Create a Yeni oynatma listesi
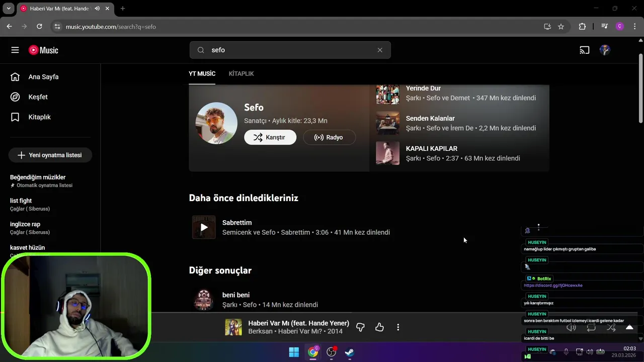 pyautogui.click(x=50, y=155)
